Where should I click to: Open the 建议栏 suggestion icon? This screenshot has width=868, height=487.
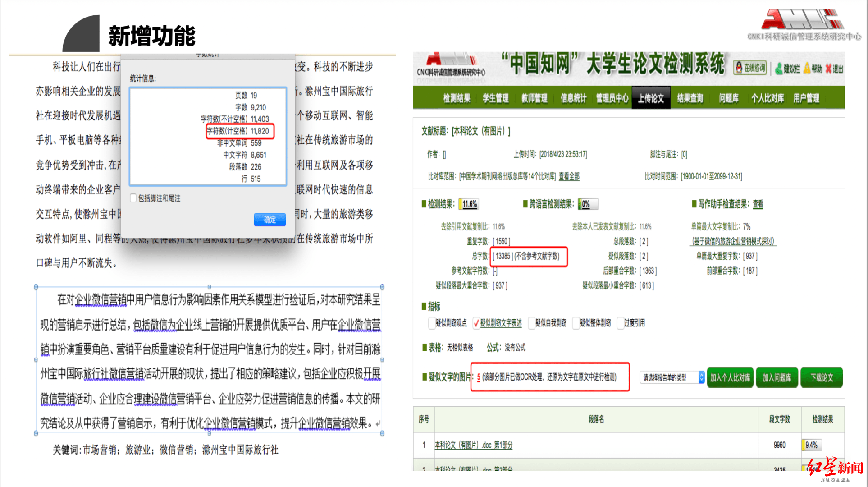788,69
